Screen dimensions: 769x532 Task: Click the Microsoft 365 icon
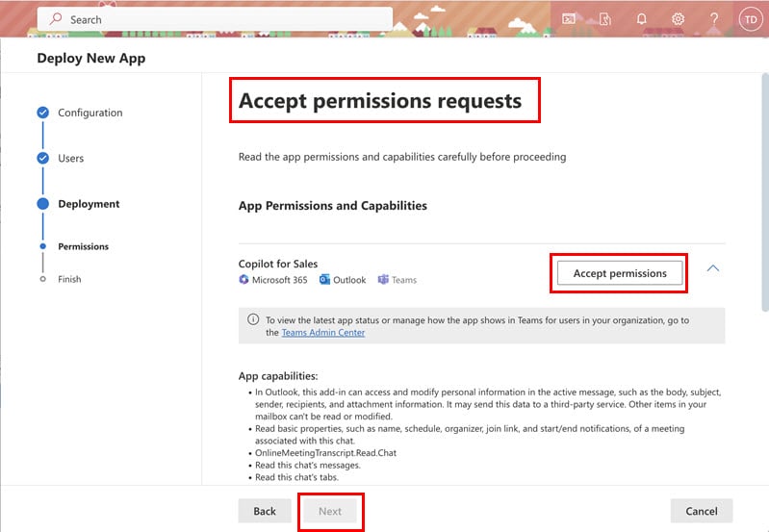click(x=244, y=280)
